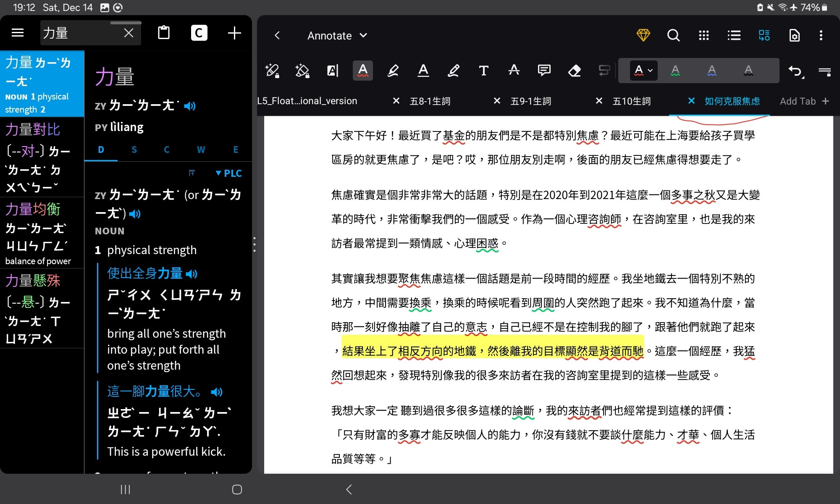Open the clipboard reader icon
The height and width of the screenshot is (504, 840).
tap(164, 33)
